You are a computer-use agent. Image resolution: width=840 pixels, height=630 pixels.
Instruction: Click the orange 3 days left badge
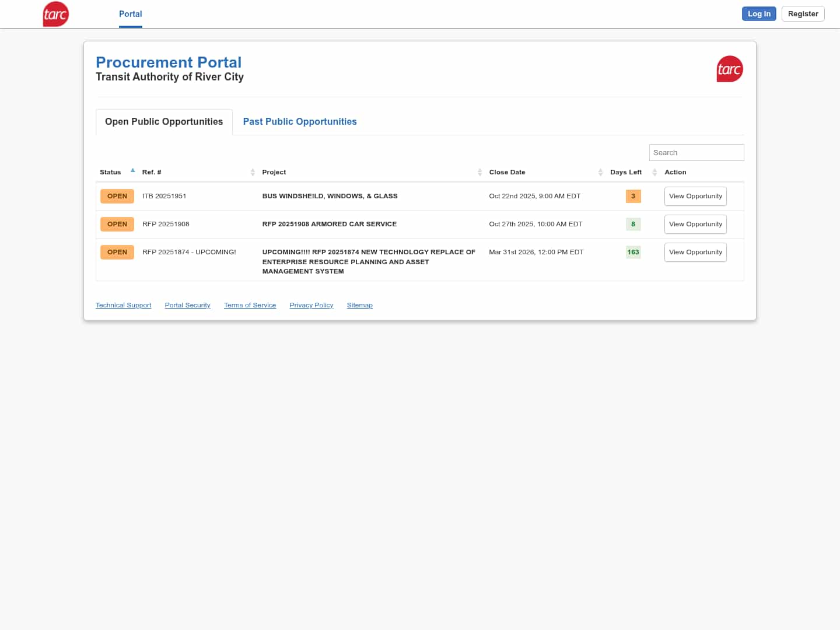click(x=633, y=197)
